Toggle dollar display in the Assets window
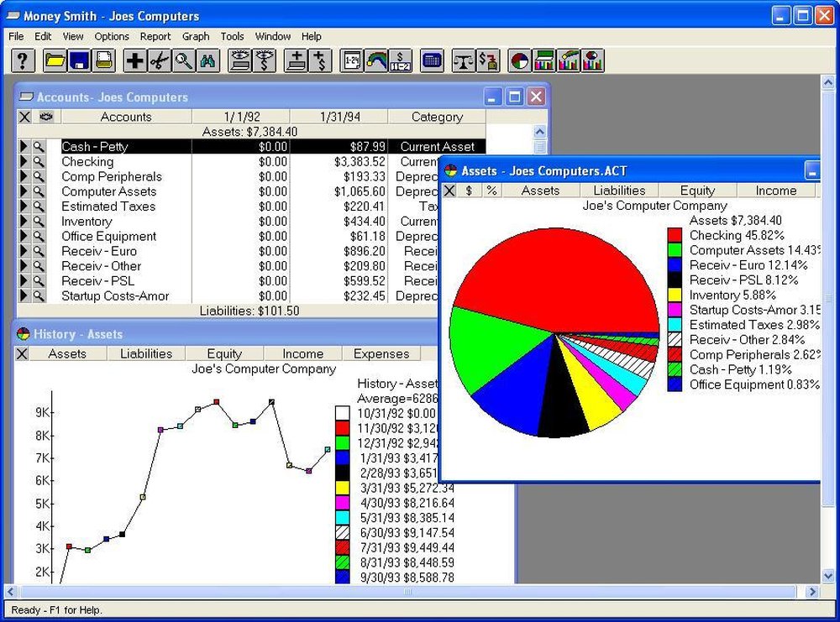840x622 pixels. point(467,191)
